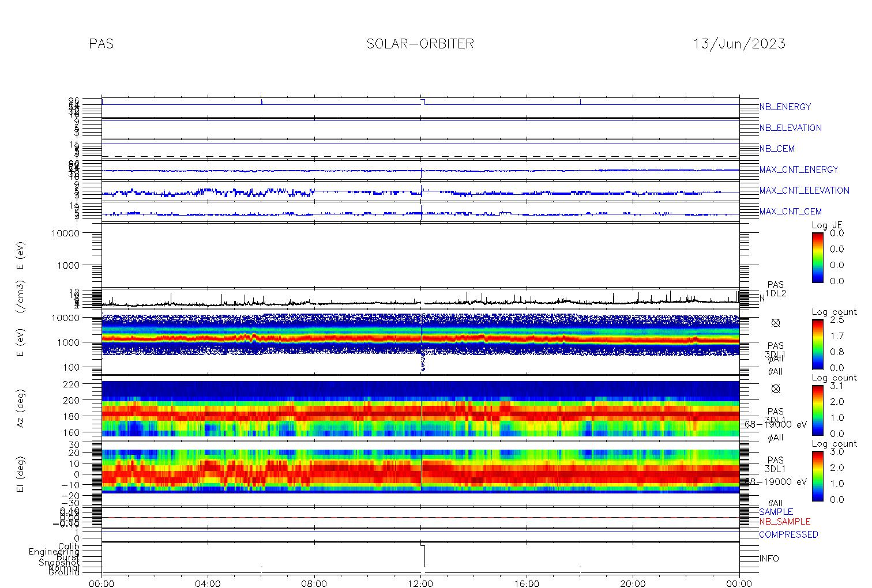
Task: Click the Calib mode label
Action: pos(69,546)
